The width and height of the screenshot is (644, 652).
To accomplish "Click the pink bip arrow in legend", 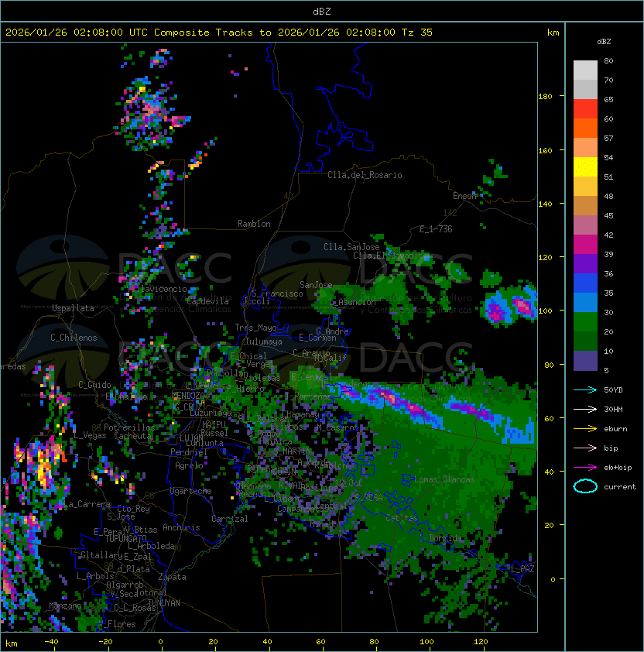I will click(x=585, y=448).
